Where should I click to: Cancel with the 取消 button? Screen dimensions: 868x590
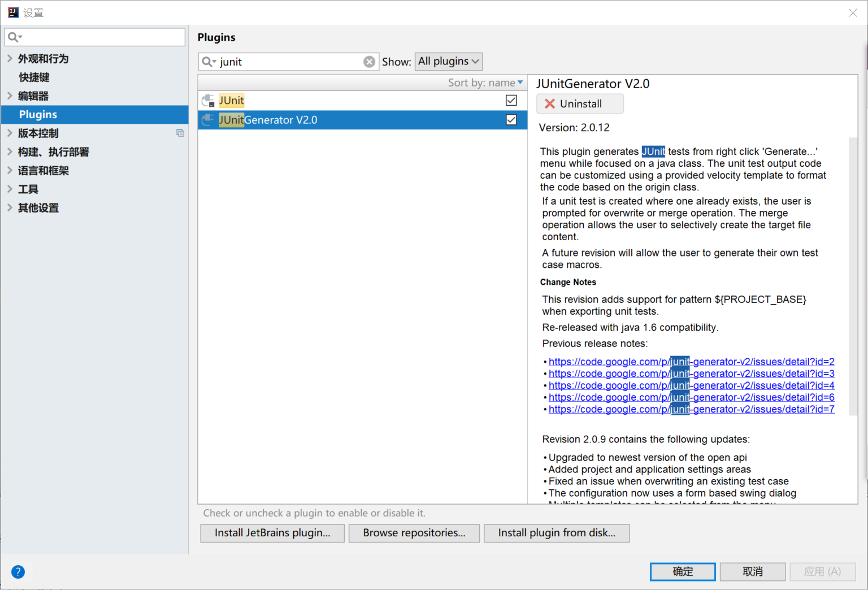[x=753, y=571]
